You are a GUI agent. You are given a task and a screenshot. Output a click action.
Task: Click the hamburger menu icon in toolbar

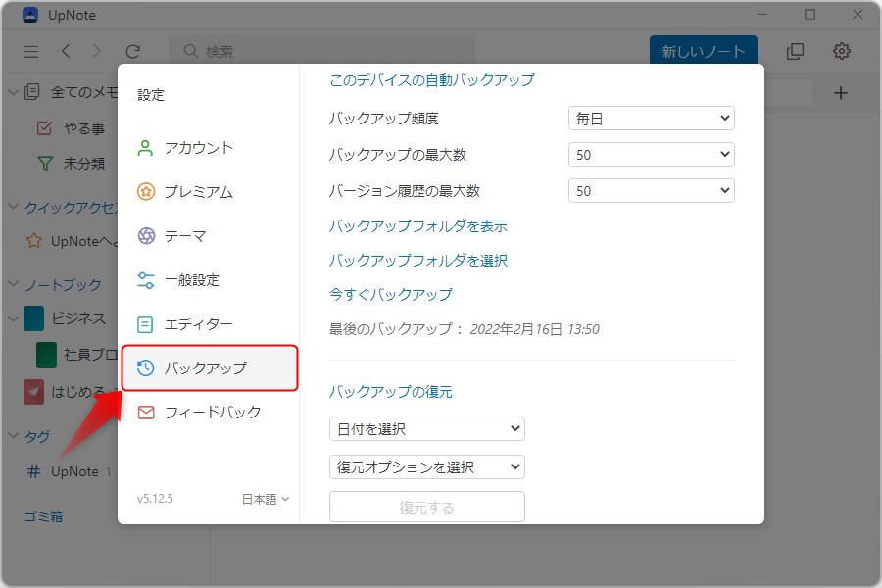pos(31,52)
